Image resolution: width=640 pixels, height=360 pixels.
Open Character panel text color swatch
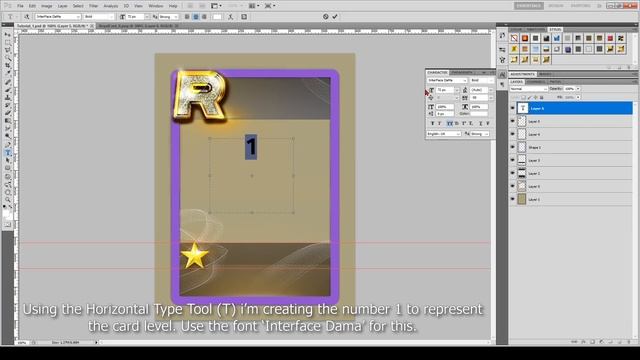480,114
